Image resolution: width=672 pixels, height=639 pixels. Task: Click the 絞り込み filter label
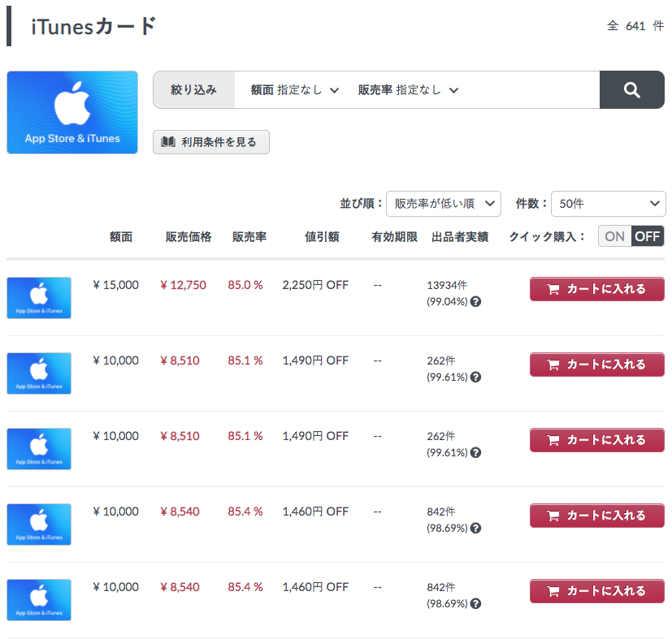[193, 90]
